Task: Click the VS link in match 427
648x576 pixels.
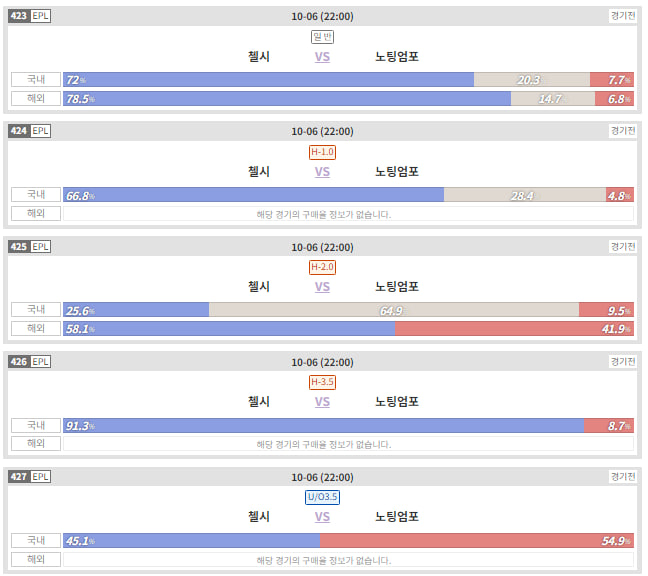Action: (x=322, y=516)
